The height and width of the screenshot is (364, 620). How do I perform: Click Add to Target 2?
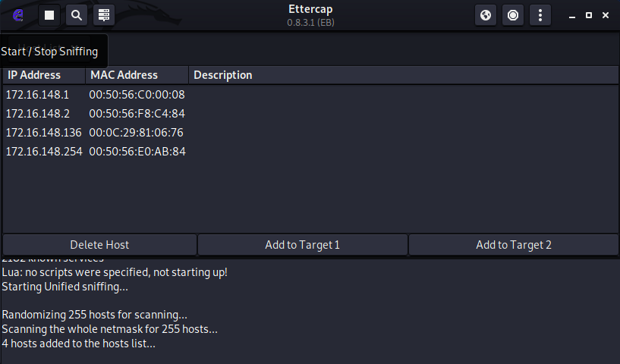pyautogui.click(x=513, y=245)
